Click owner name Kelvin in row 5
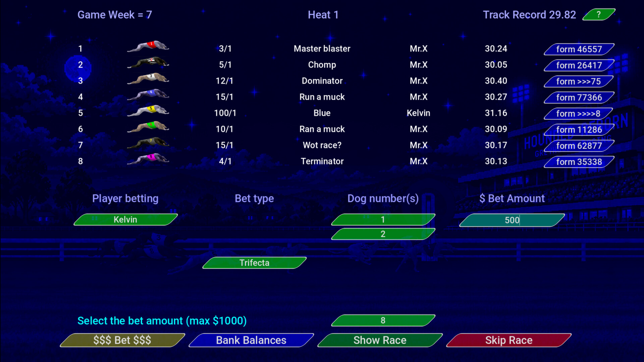This screenshot has height=362, width=644. pyautogui.click(x=418, y=113)
